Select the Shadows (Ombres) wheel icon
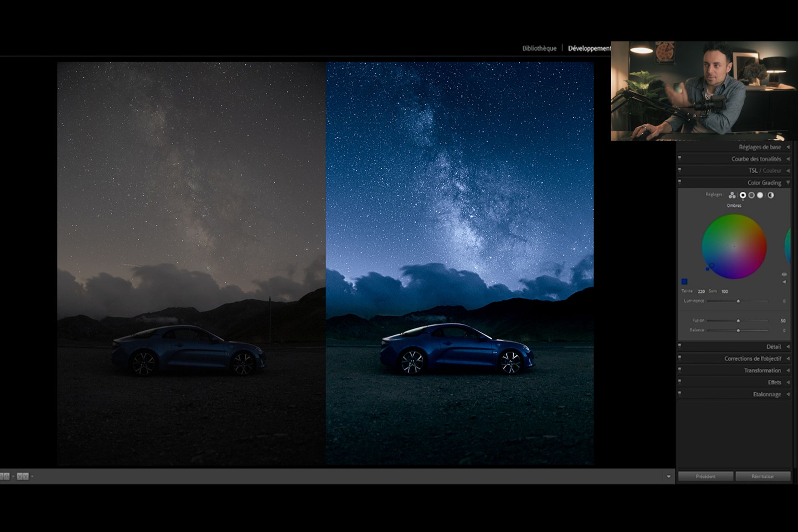This screenshot has width=798, height=532. [x=743, y=195]
